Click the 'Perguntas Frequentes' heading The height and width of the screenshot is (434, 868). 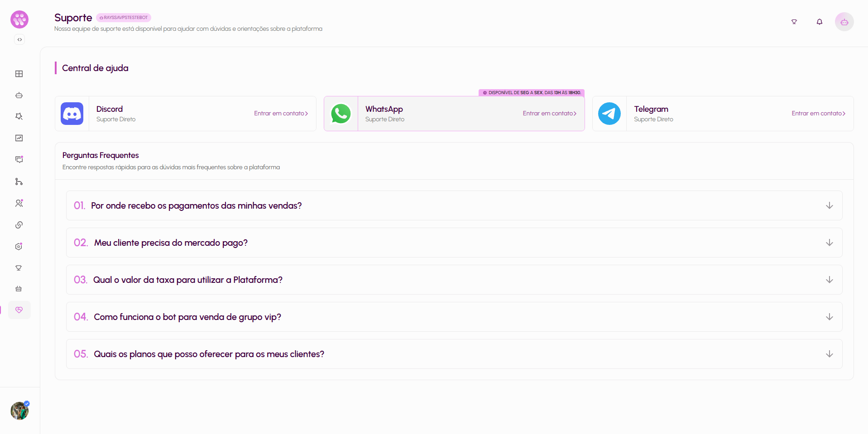point(101,155)
